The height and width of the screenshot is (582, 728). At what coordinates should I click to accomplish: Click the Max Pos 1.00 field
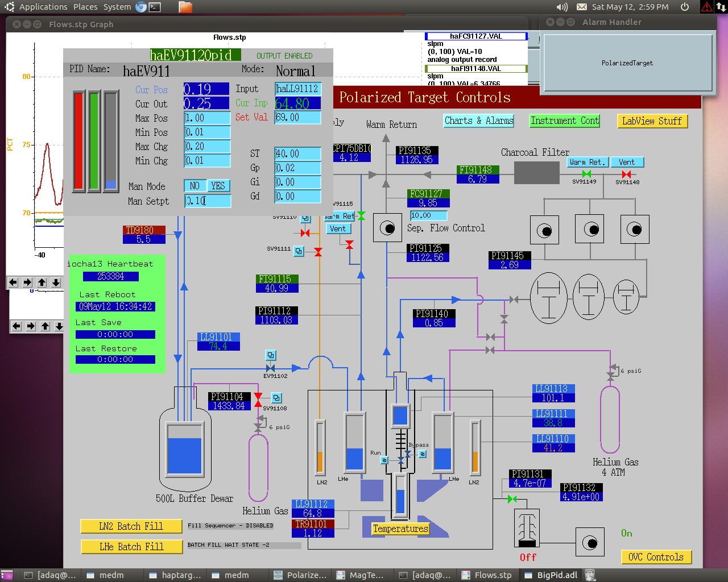click(208, 118)
